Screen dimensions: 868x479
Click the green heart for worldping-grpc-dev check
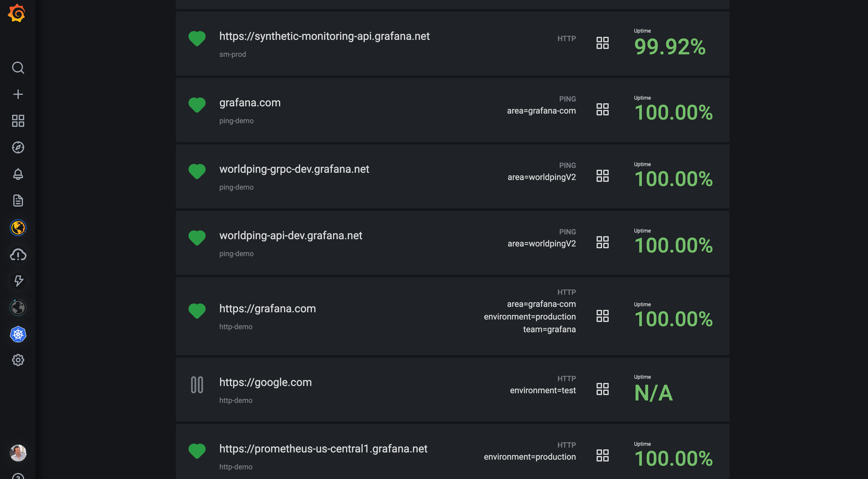197,171
